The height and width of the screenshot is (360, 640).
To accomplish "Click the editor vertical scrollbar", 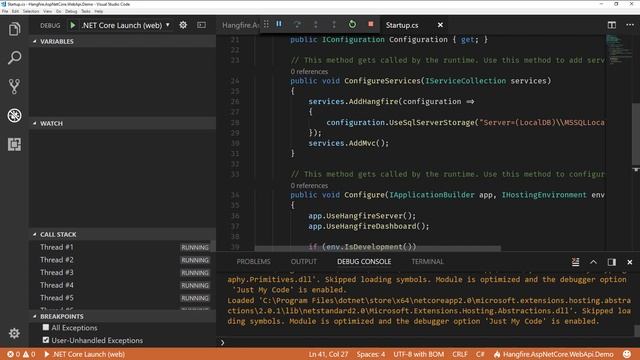I will 636,133.
